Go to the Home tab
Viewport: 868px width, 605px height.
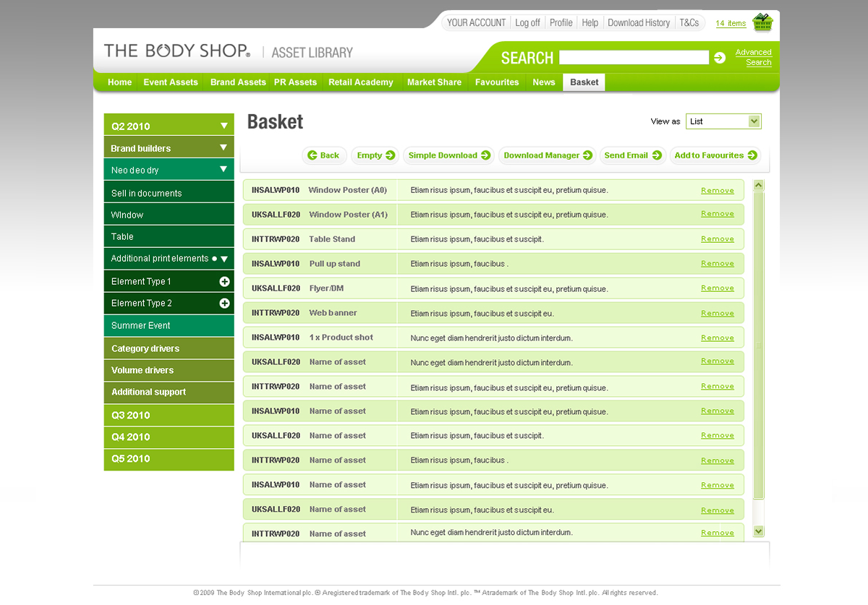coord(120,82)
